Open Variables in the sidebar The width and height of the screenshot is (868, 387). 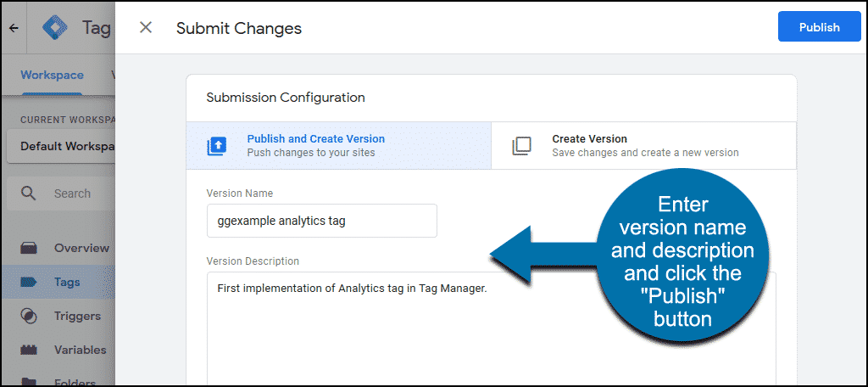pos(58,350)
